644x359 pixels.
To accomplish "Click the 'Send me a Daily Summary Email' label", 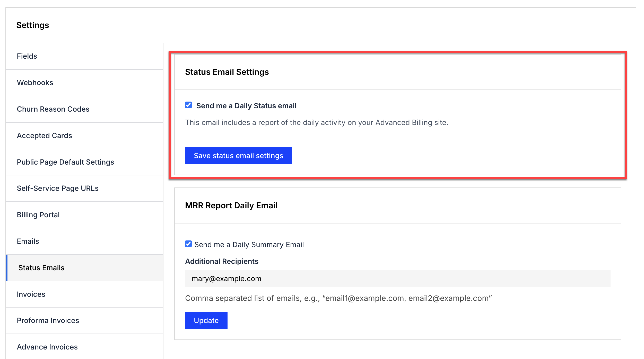I will coord(249,245).
